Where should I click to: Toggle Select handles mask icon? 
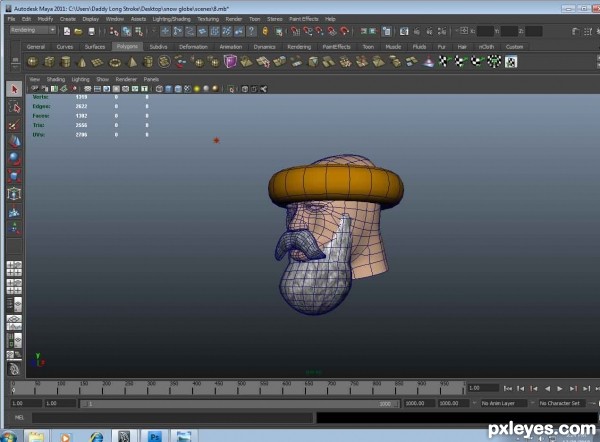pos(165,31)
